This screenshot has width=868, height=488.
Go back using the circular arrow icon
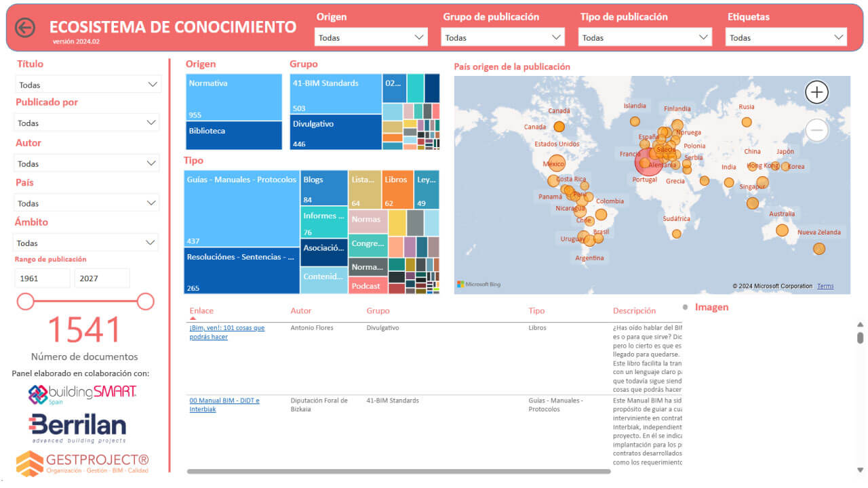pyautogui.click(x=25, y=28)
